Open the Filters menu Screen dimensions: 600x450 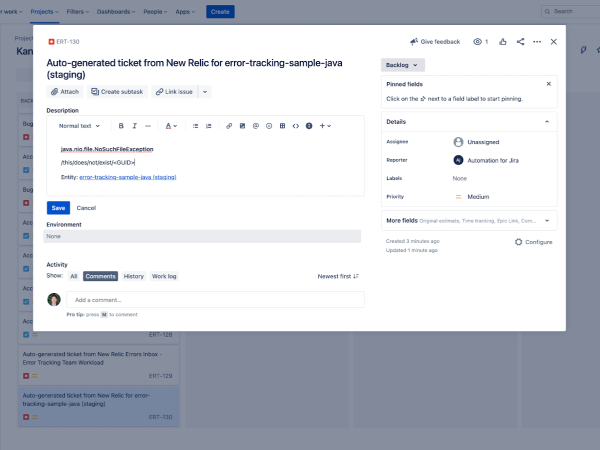pos(78,12)
